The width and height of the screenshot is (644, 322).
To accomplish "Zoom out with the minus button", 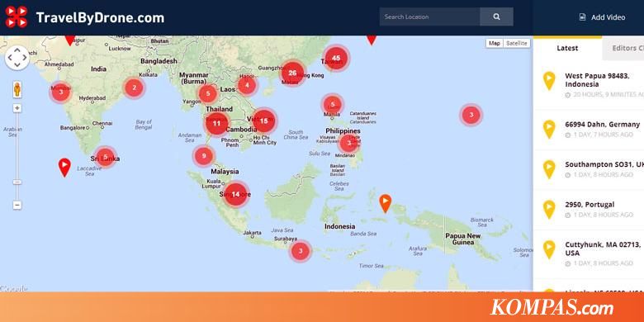I will [17, 205].
